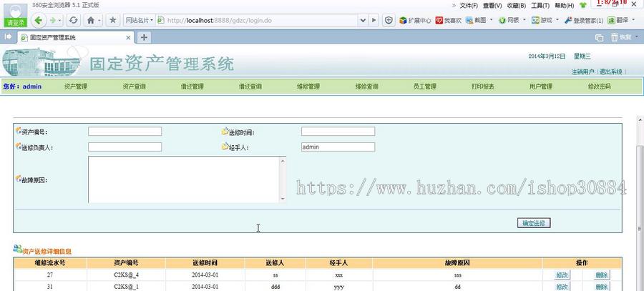Click the icon beside 送修负责人 label
This screenshot has height=291, width=644.
point(18,146)
